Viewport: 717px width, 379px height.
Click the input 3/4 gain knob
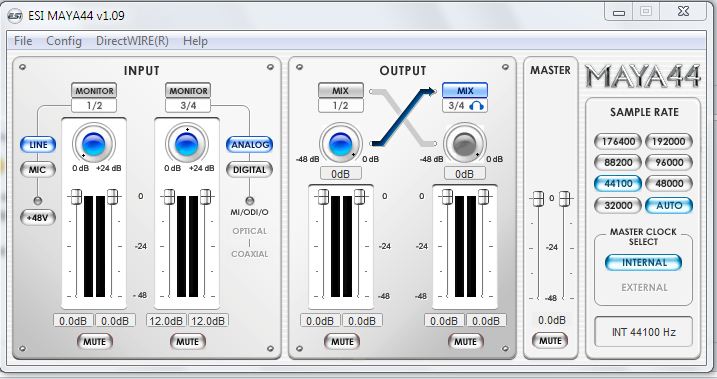(x=187, y=144)
